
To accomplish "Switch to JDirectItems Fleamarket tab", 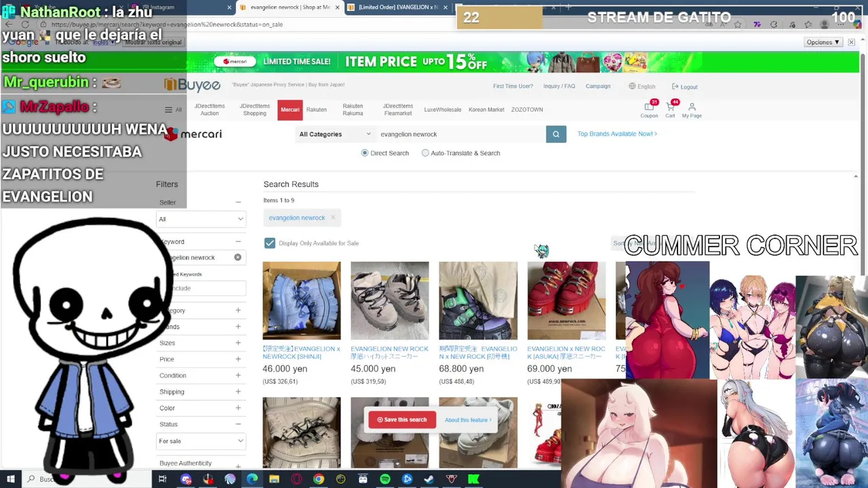I will pyautogui.click(x=397, y=110).
